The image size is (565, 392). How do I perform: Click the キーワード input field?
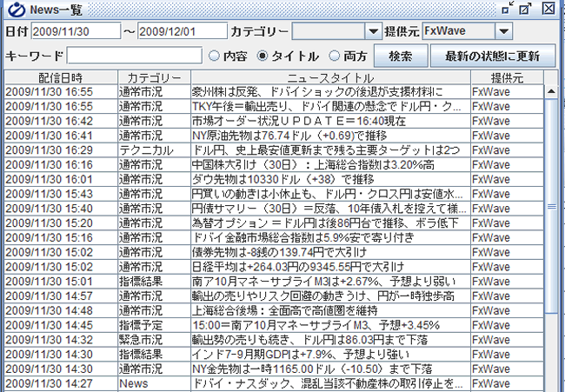134,56
